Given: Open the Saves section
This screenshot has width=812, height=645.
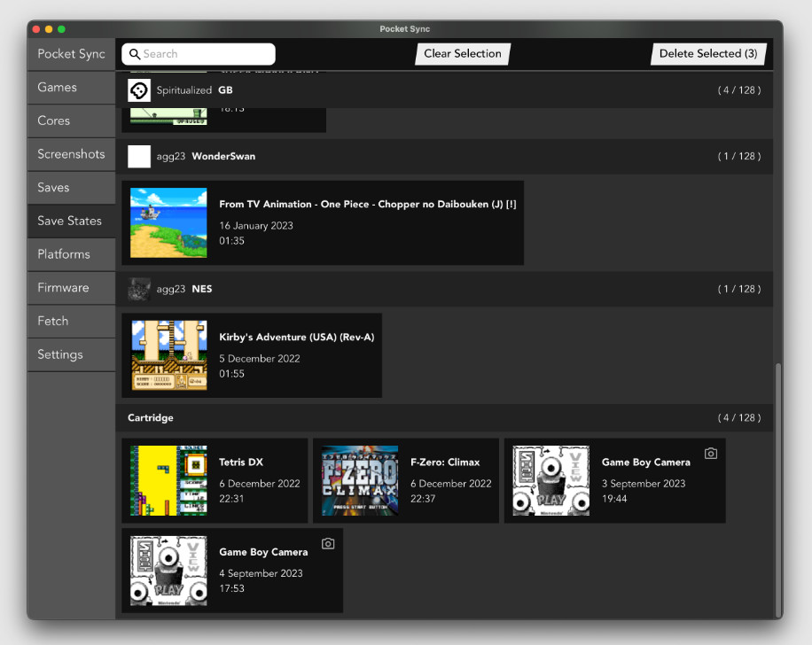Looking at the screenshot, I should tap(72, 188).
